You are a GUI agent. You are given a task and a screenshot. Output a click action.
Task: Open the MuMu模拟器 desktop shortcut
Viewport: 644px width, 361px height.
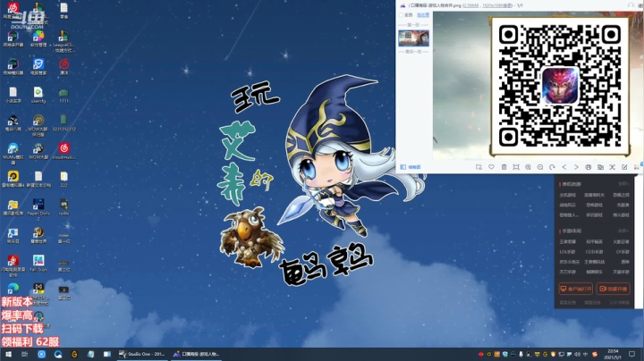tap(13, 154)
